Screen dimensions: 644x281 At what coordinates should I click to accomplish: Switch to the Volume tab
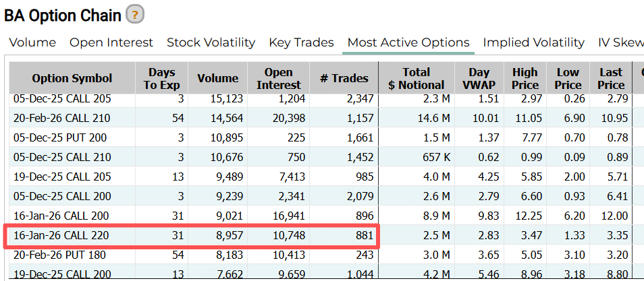(x=32, y=42)
